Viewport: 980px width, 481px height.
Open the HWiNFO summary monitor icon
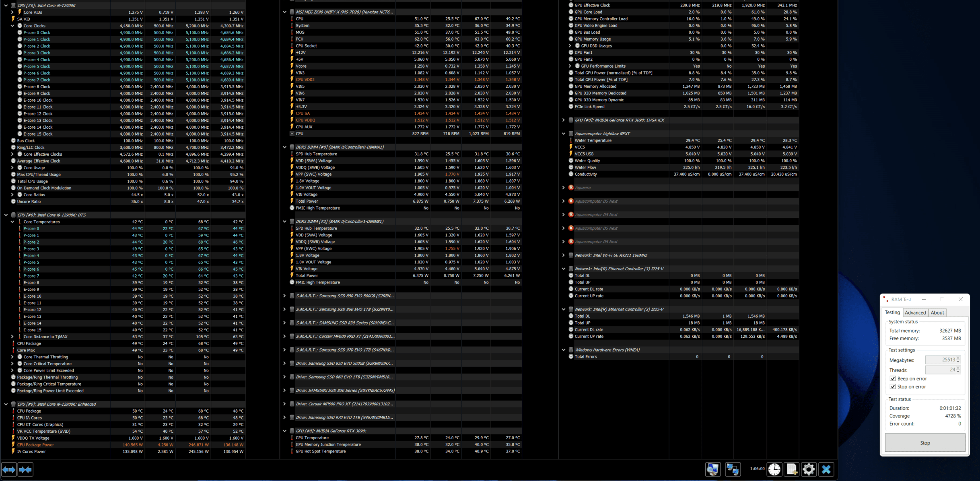[712, 469]
